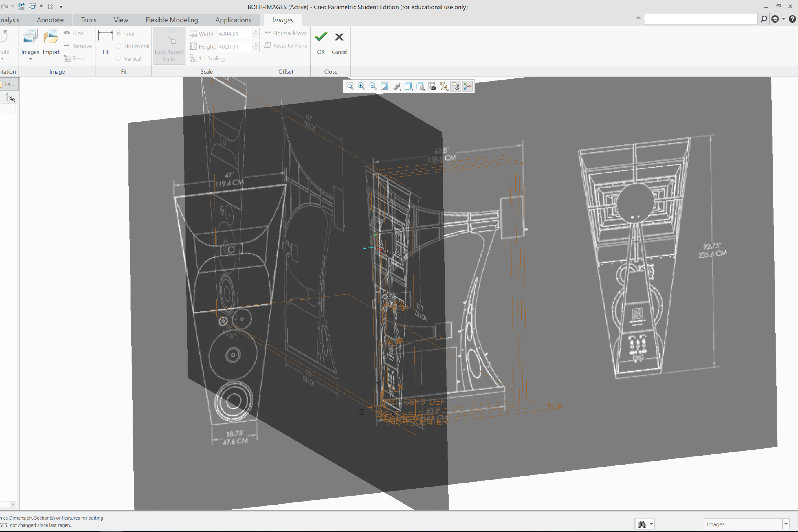Click the Zoom Out magnifier icon
798x532 pixels.
[x=373, y=86]
